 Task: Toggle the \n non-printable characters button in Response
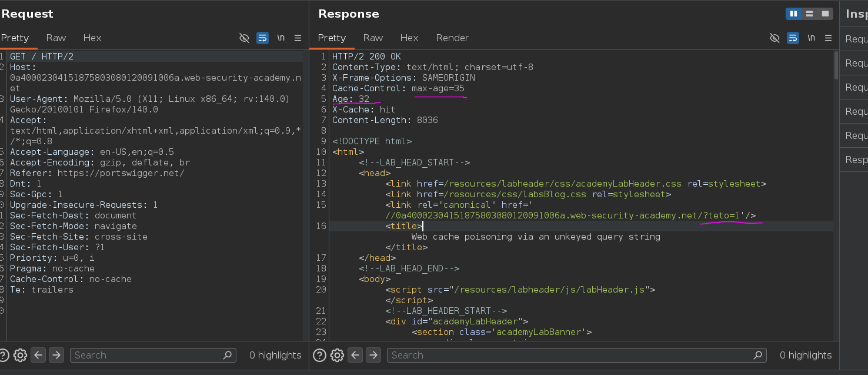click(812, 38)
